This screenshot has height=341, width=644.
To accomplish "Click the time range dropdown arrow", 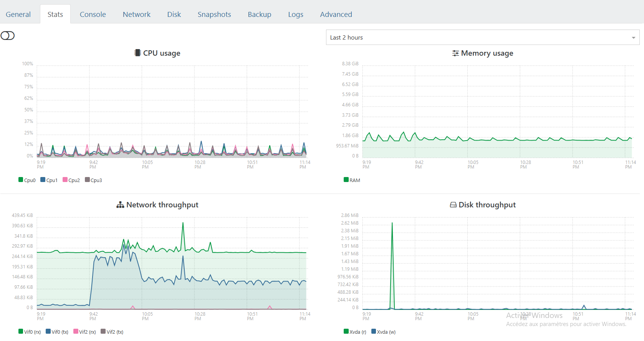I will [x=633, y=38].
